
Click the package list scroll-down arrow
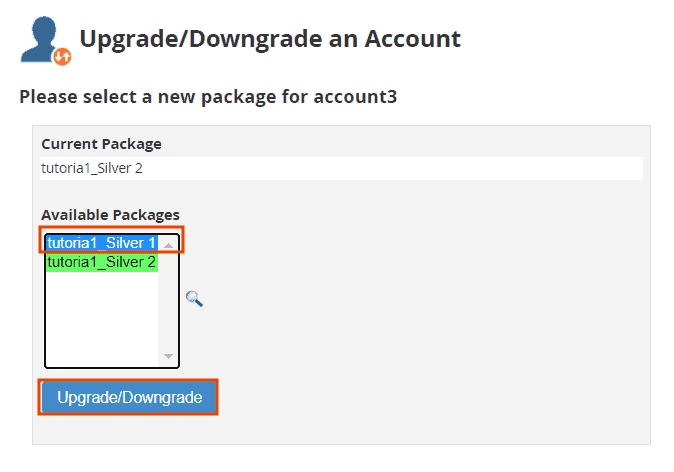click(x=168, y=356)
